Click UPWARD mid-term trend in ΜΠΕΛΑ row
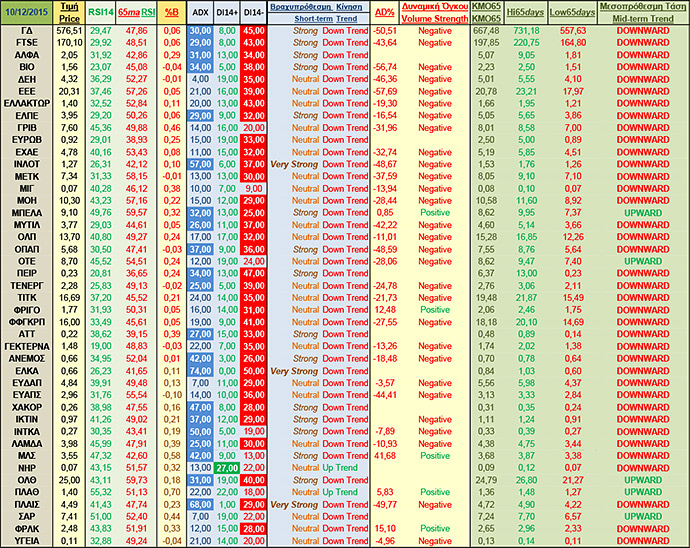690x548 pixels. [643, 212]
